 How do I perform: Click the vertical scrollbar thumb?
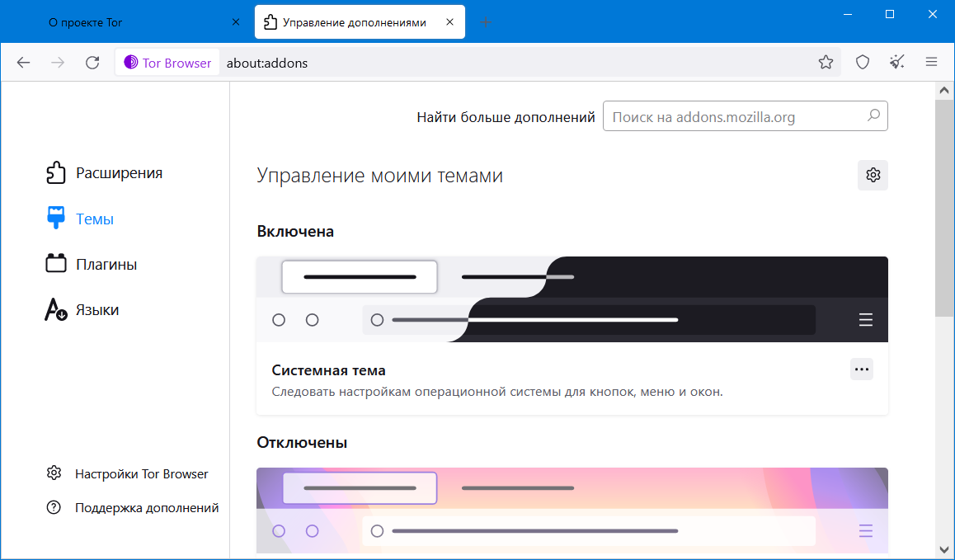(x=944, y=208)
